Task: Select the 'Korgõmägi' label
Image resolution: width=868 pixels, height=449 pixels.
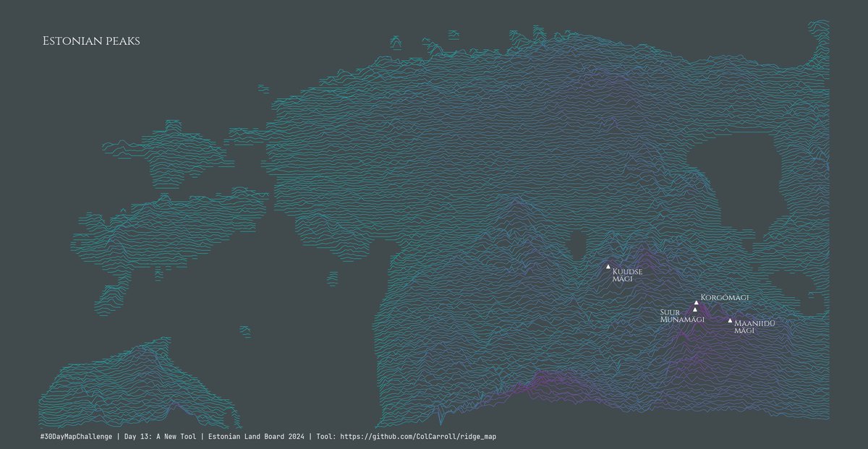Action: [x=725, y=297]
